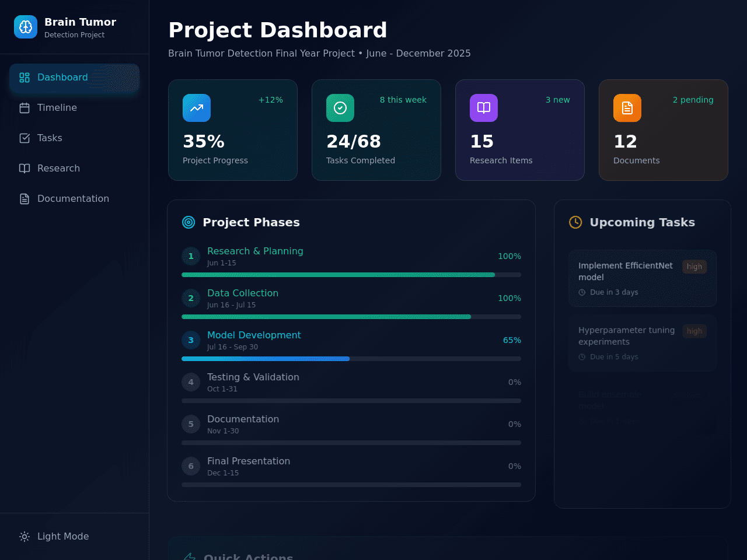Click the orange document icon on Documents card

tap(627, 108)
